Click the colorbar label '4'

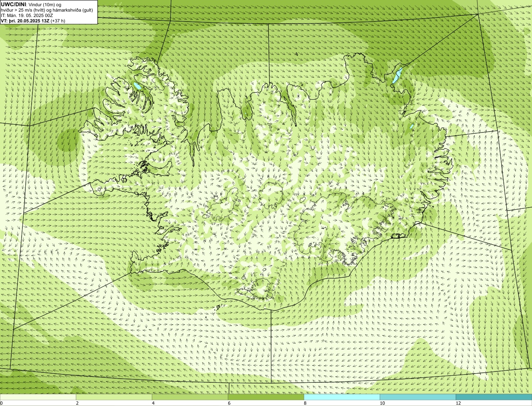click(x=153, y=403)
